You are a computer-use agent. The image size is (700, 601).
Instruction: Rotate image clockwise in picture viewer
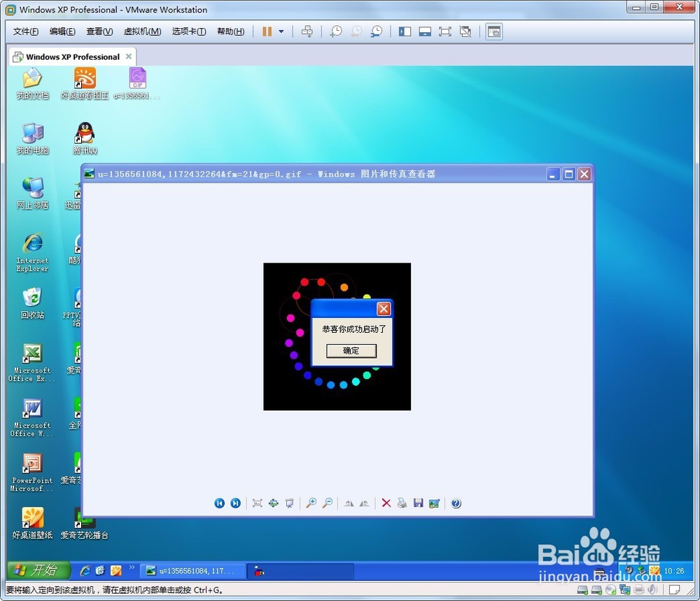click(x=349, y=503)
